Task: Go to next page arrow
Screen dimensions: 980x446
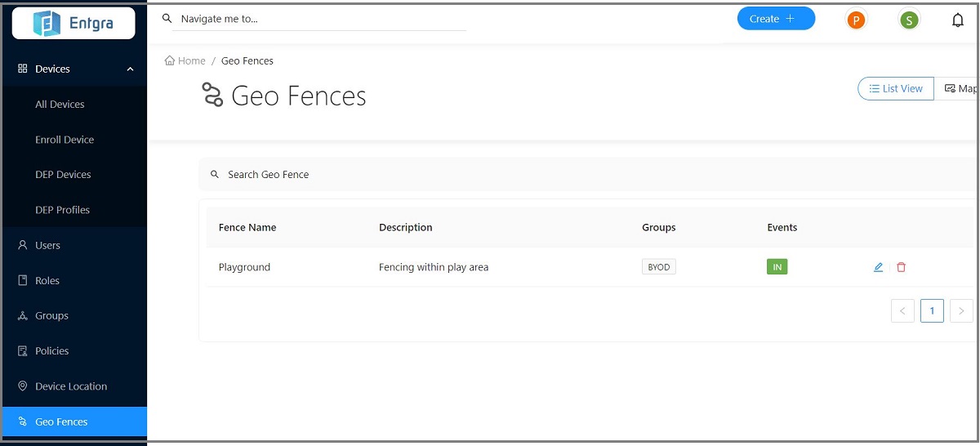Action: pos(961,311)
